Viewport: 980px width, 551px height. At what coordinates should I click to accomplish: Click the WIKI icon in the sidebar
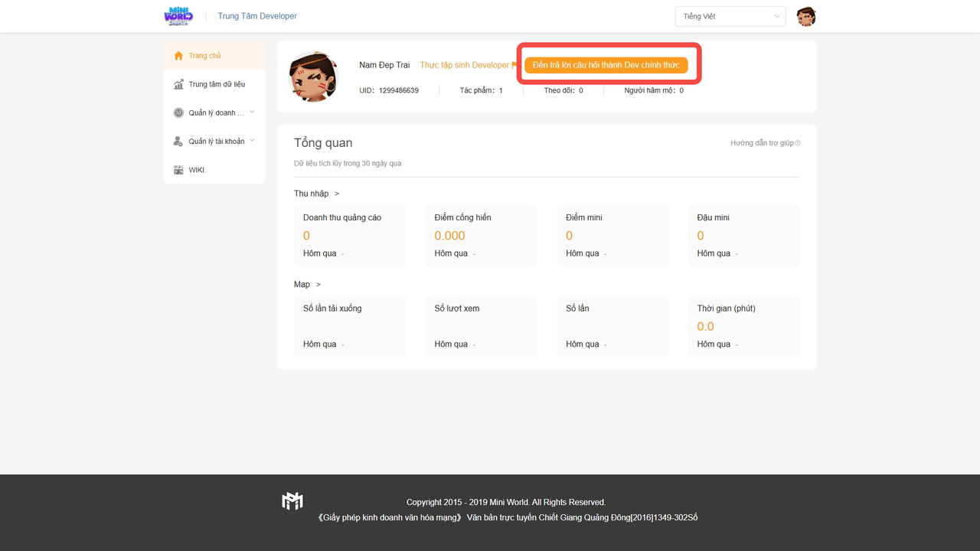(x=178, y=170)
